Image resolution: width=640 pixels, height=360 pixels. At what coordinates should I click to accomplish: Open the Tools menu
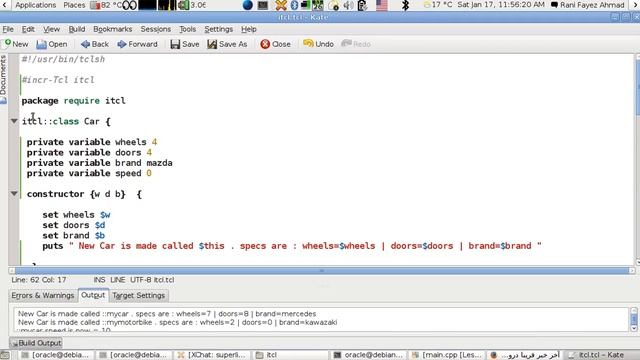[187, 29]
